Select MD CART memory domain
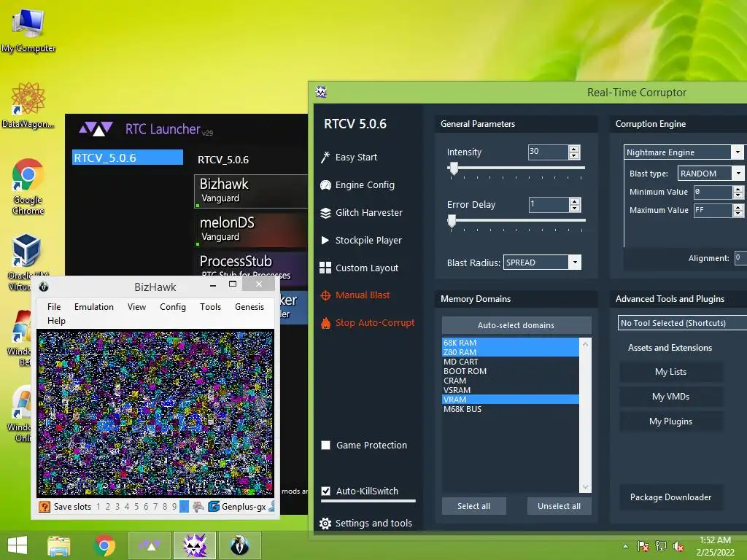 (510, 362)
